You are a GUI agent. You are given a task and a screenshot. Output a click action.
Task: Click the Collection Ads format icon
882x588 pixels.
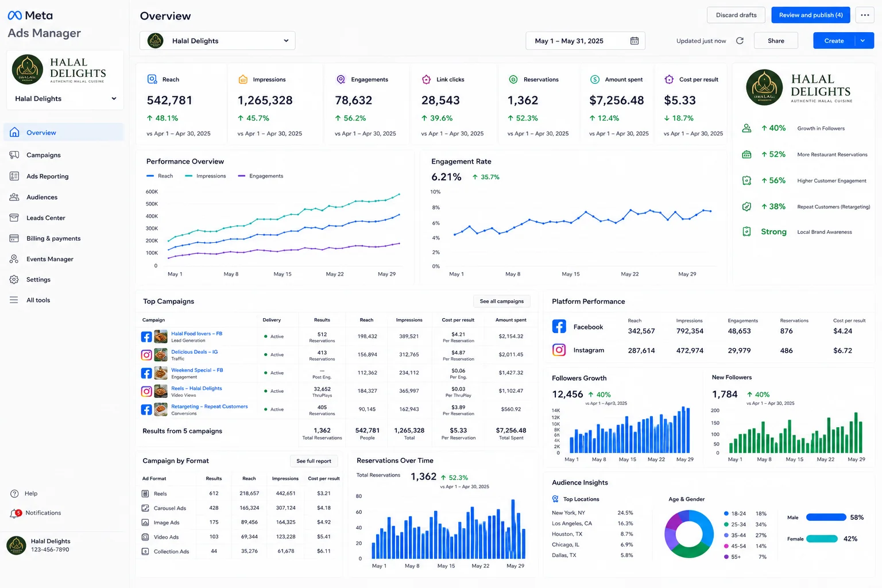click(x=145, y=552)
